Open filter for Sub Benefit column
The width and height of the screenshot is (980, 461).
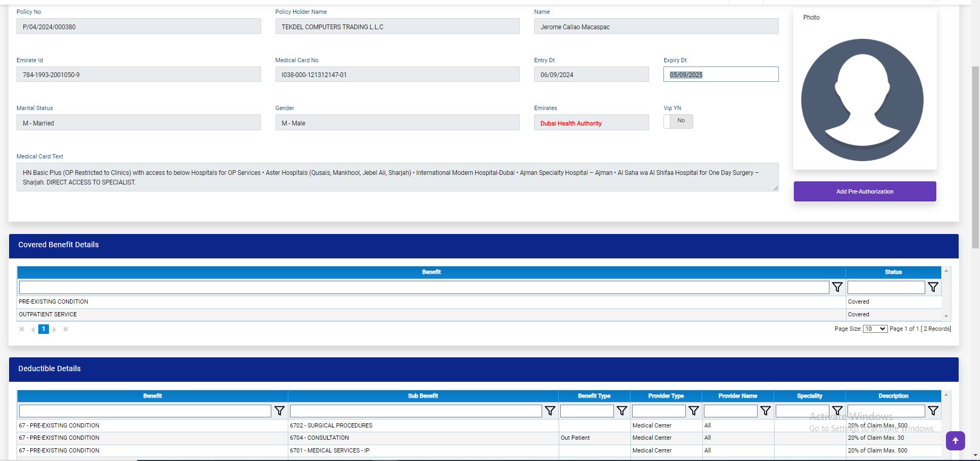point(550,410)
